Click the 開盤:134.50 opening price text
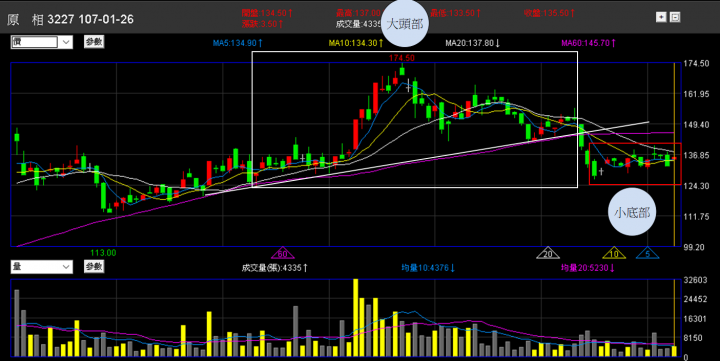This screenshot has height=361, width=720. [267, 13]
